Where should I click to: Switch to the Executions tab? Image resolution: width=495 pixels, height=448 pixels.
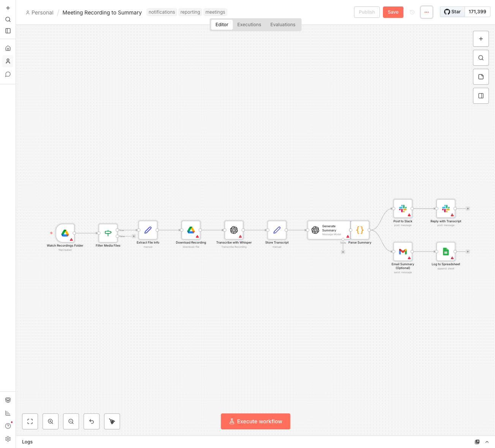(249, 25)
